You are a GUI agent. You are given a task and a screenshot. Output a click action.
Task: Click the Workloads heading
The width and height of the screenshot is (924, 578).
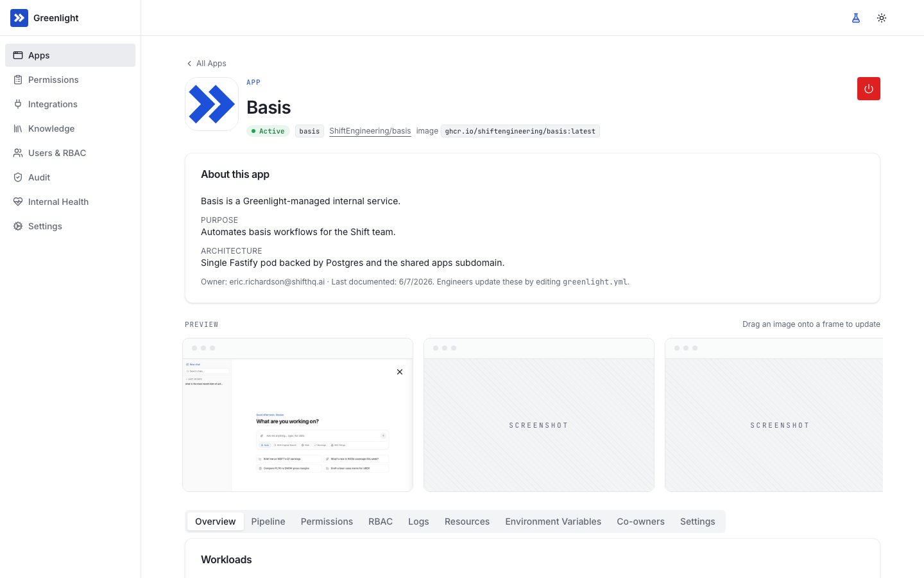coord(227,559)
